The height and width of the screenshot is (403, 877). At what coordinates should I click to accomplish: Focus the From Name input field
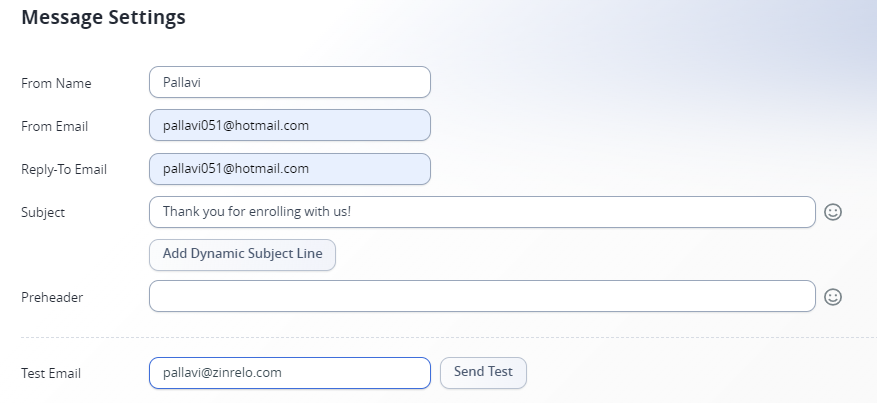click(290, 82)
